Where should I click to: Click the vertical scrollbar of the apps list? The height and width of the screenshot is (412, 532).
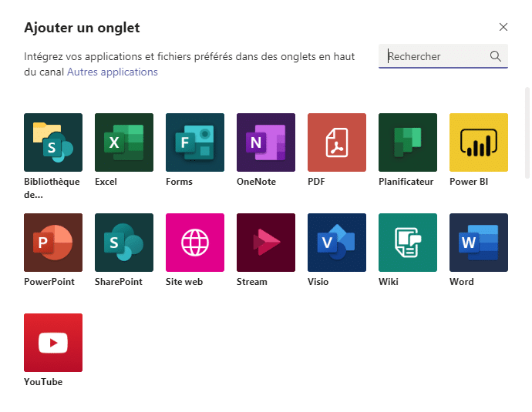coord(527,132)
